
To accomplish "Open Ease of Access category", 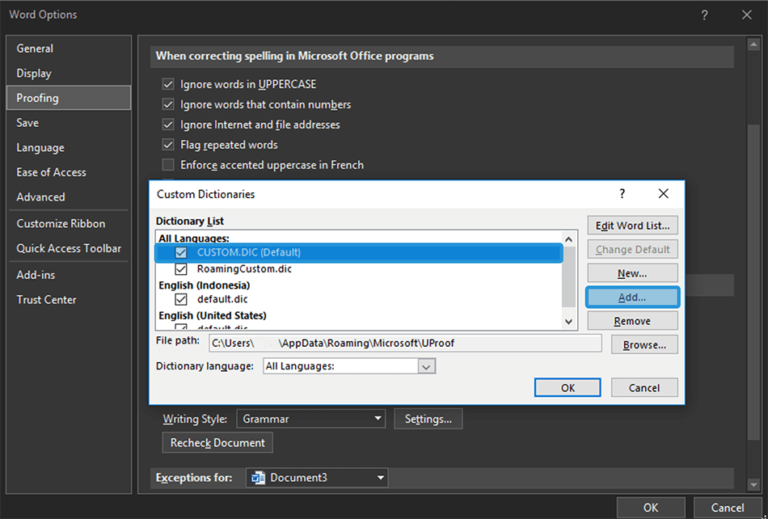I will coord(69,172).
